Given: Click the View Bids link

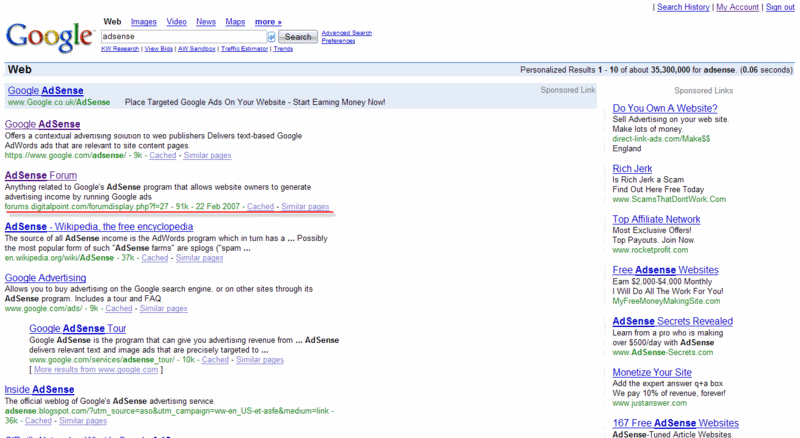Looking at the screenshot, I should pyautogui.click(x=159, y=49).
